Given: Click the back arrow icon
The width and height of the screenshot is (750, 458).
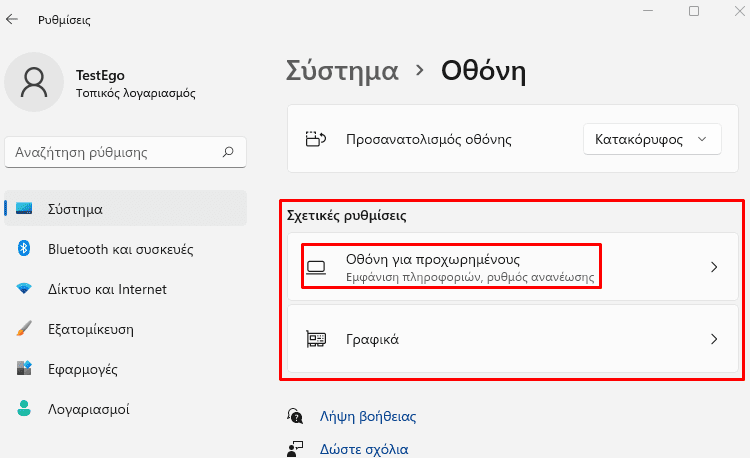Looking at the screenshot, I should (13, 19).
